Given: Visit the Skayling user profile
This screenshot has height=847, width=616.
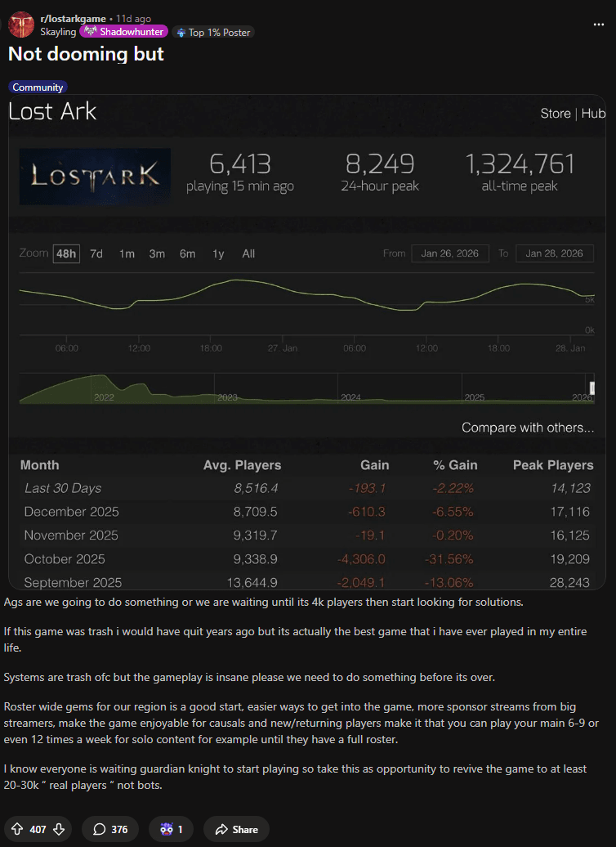Looking at the screenshot, I should point(58,32).
